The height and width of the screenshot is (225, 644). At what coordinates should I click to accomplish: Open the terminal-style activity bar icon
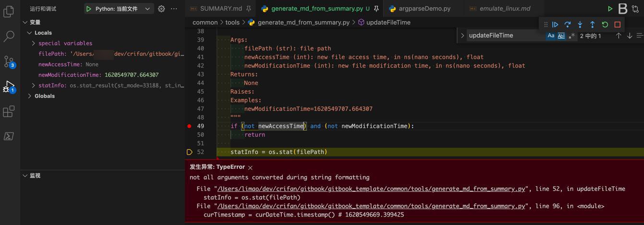(x=9, y=136)
